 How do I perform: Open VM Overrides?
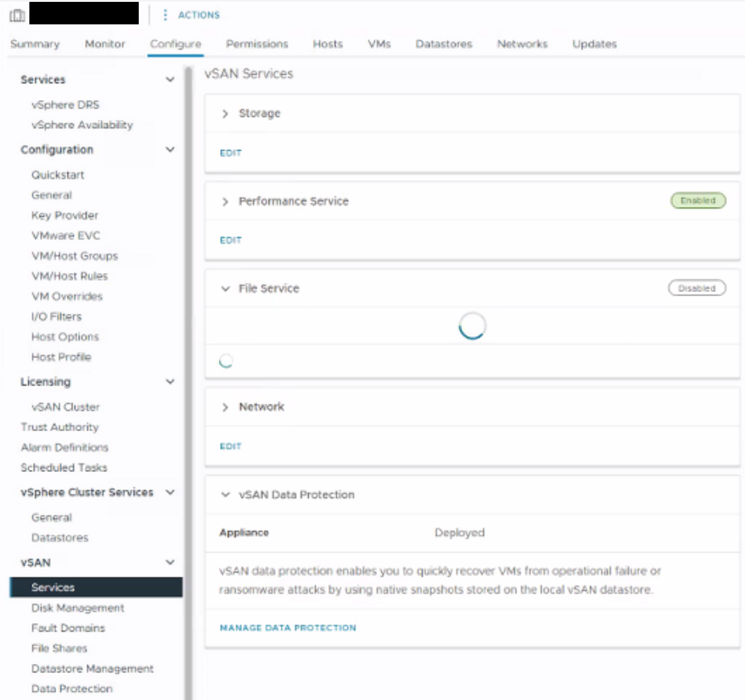pyautogui.click(x=67, y=296)
